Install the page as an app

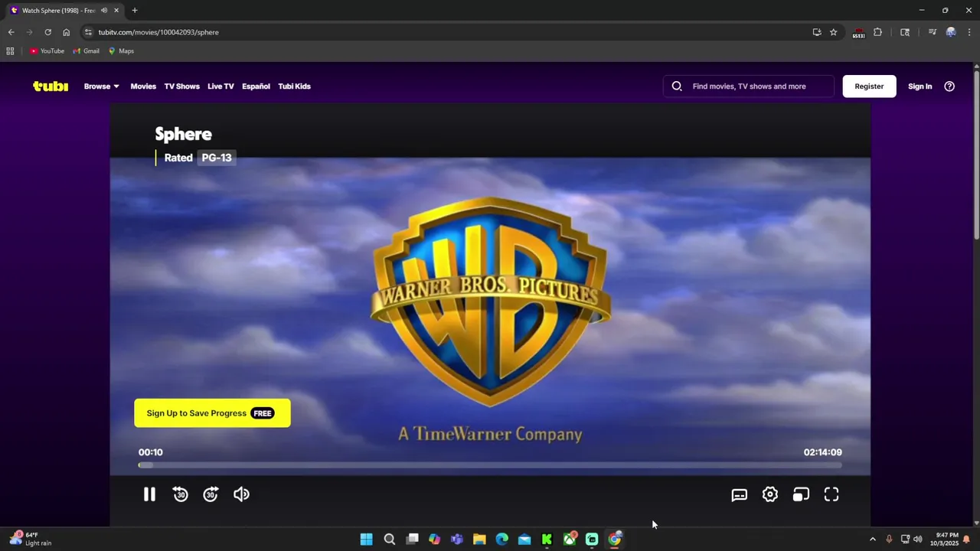pyautogui.click(x=817, y=32)
